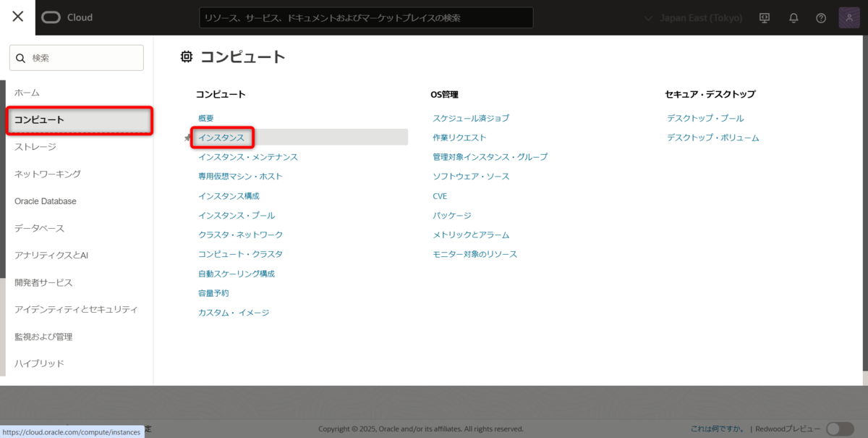
Task: Open 自動スケーリング構成 link
Action: 237,274
